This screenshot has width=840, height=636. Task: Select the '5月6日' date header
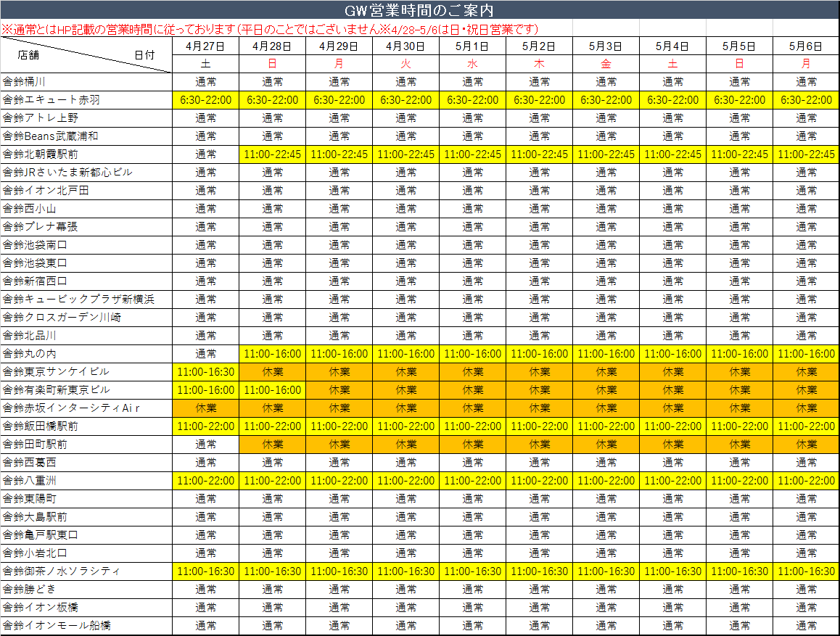pos(806,46)
